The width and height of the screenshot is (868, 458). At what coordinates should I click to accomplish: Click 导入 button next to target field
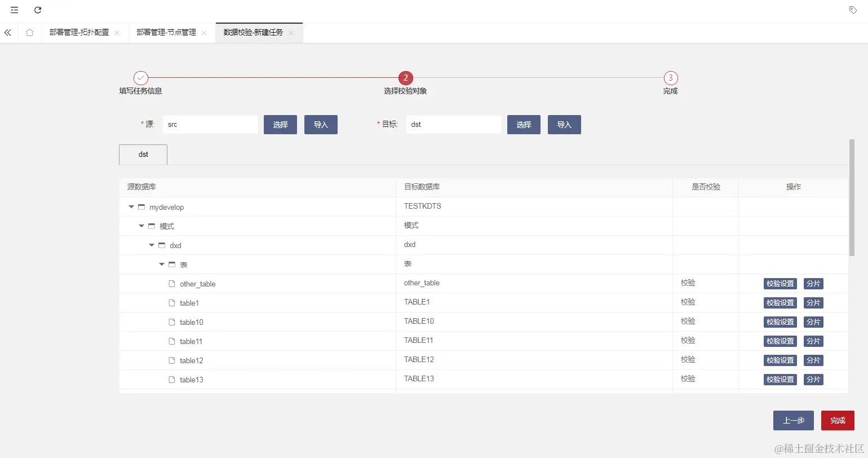click(564, 125)
